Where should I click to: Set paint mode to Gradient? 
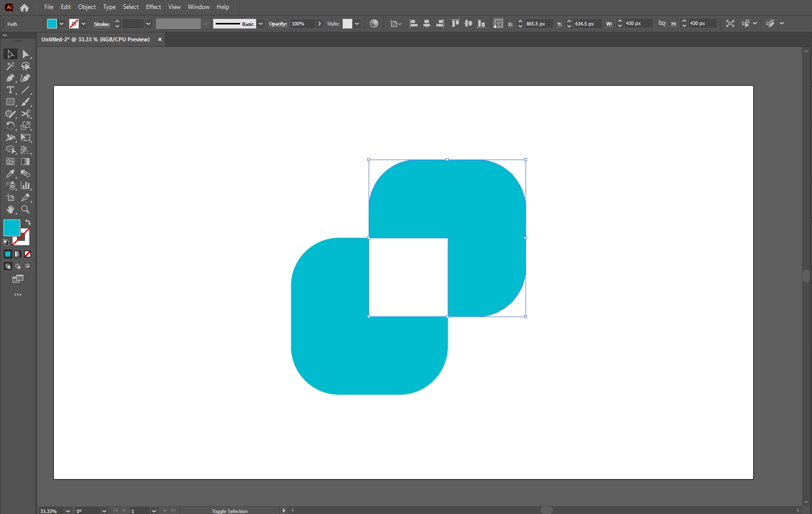click(17, 254)
